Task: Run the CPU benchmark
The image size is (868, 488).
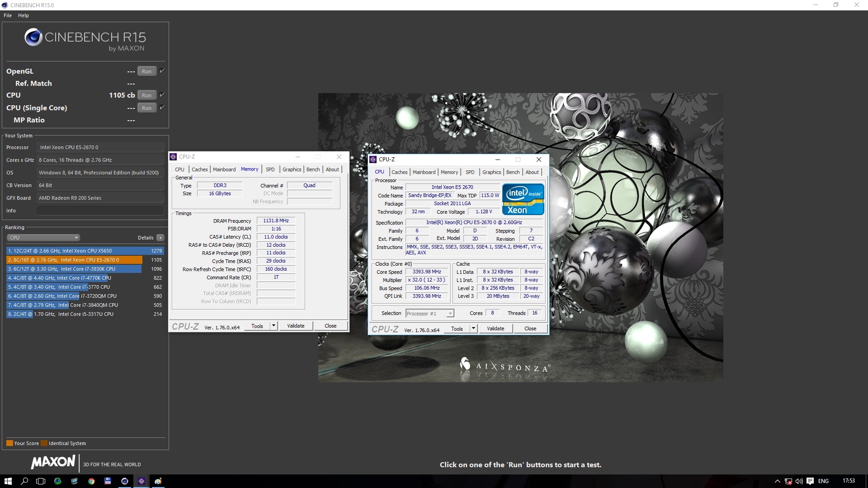Action: (146, 95)
